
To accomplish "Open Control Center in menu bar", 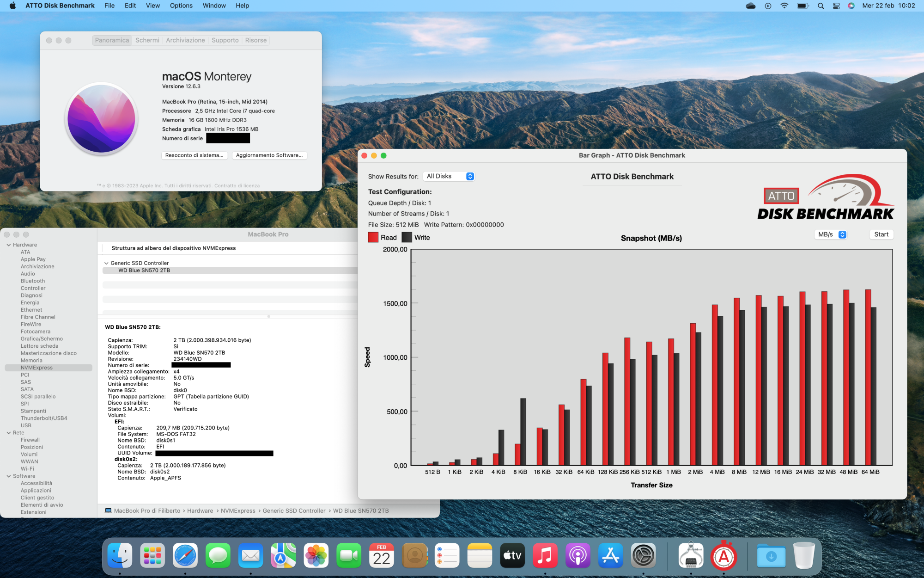I will point(836,6).
